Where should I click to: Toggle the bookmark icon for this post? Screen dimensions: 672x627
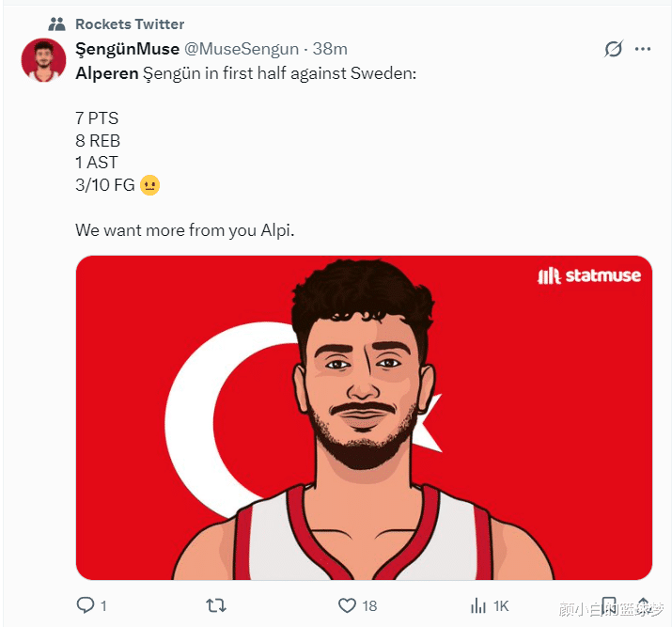tap(609, 605)
